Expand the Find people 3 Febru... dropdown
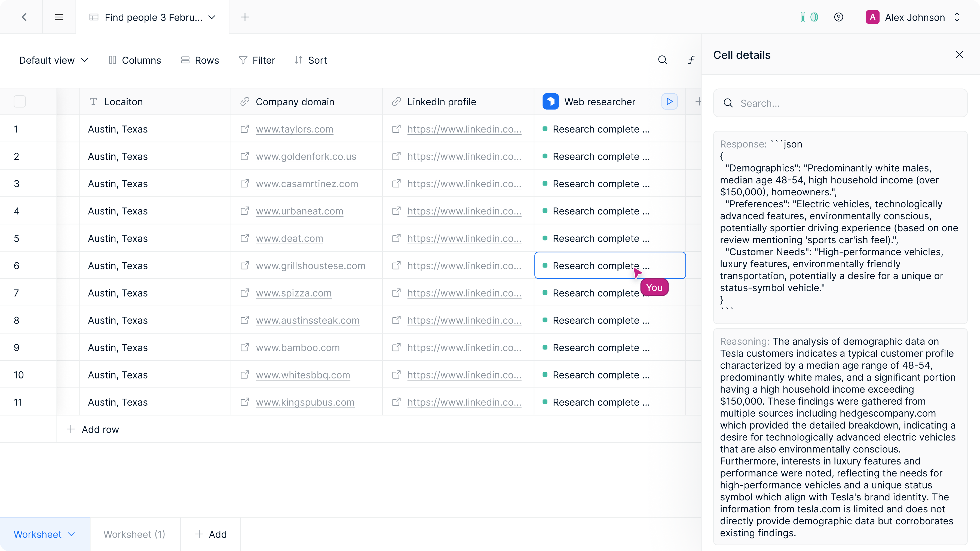The image size is (980, 551). click(212, 17)
